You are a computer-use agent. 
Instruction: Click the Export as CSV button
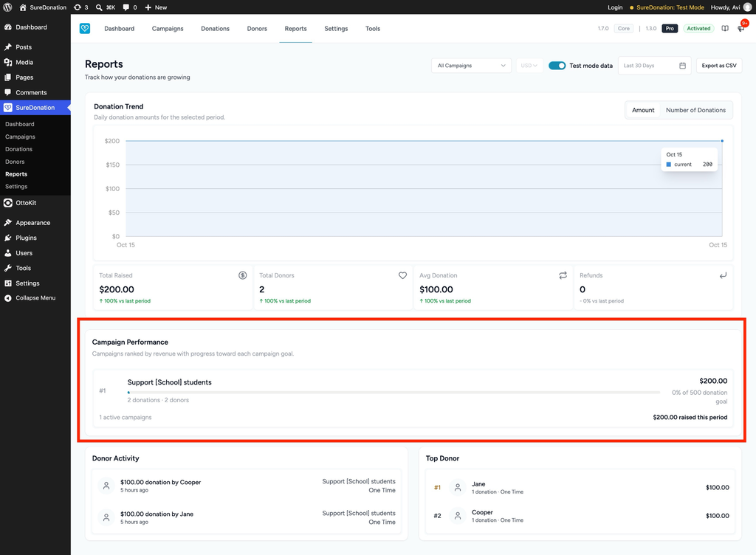(x=719, y=66)
